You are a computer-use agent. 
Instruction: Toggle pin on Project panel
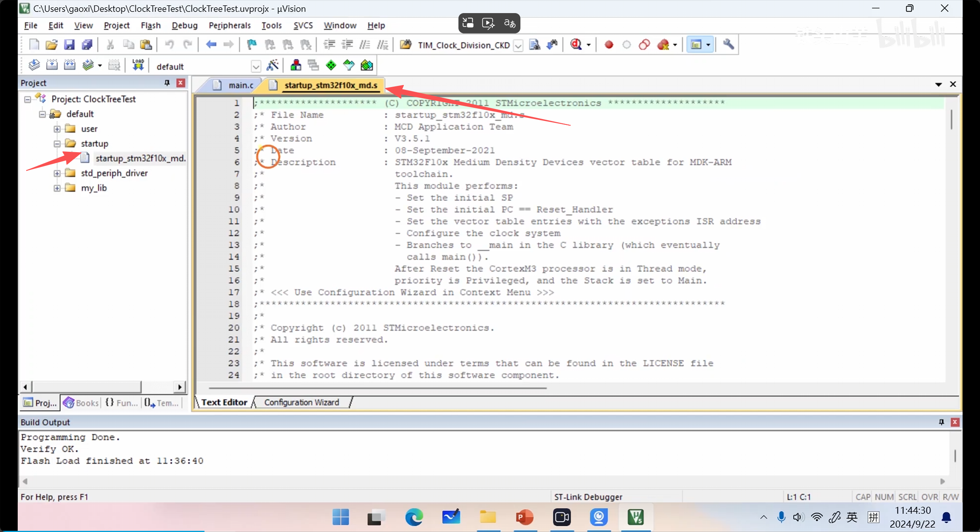(167, 83)
